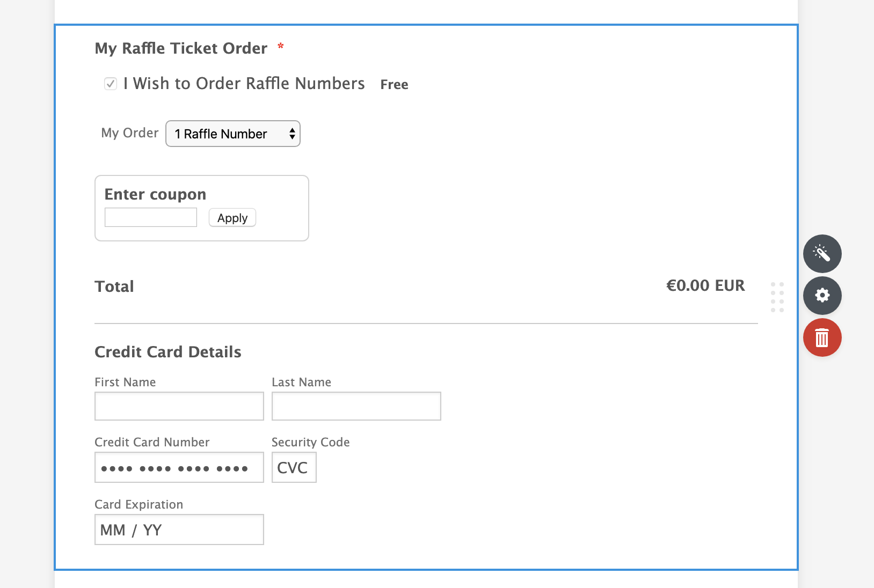Click the coupon code input box
874x588 pixels.
[151, 217]
